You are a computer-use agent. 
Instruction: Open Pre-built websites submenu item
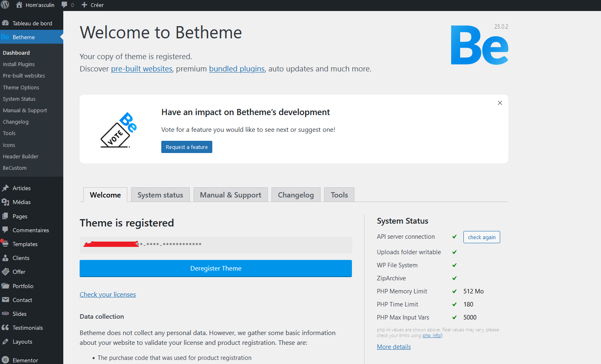tap(24, 75)
